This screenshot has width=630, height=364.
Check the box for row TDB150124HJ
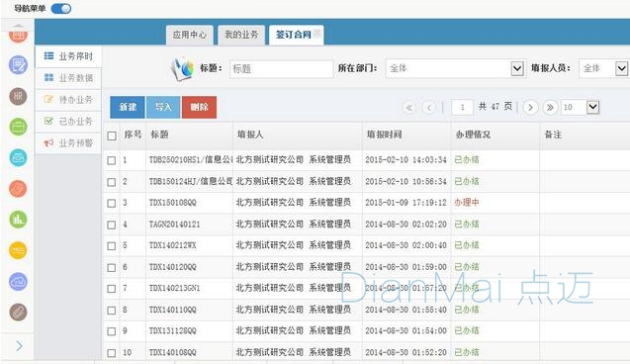tap(112, 182)
